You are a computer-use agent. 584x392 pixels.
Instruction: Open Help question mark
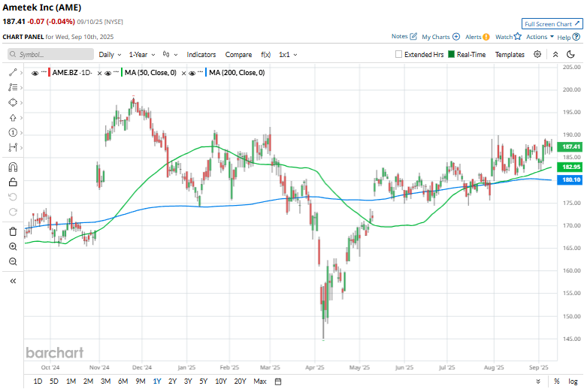[x=576, y=37]
